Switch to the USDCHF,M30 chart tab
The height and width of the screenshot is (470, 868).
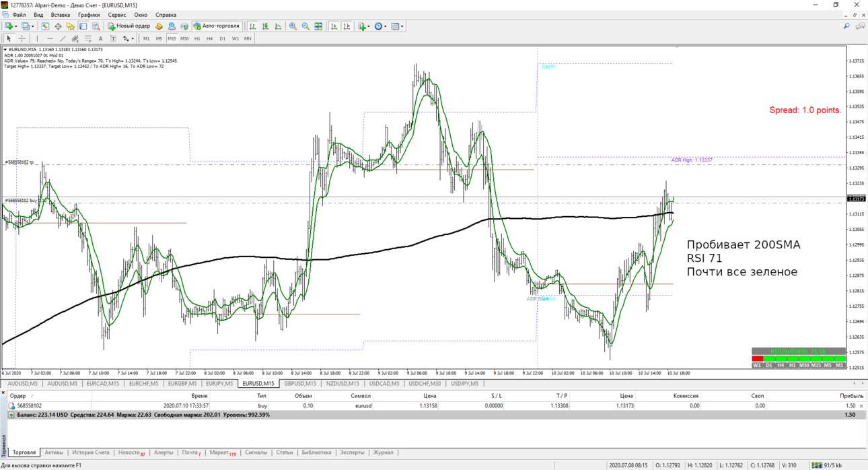[425, 384]
